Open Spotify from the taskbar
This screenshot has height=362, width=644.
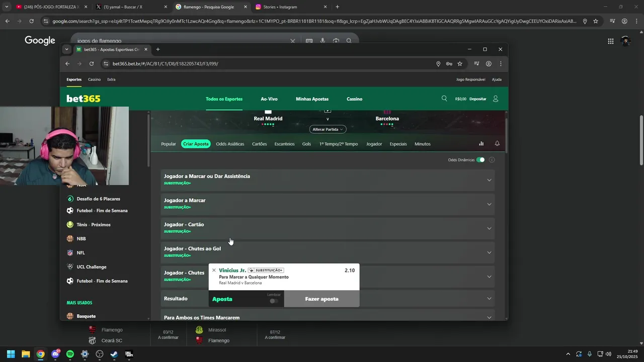[70, 354]
